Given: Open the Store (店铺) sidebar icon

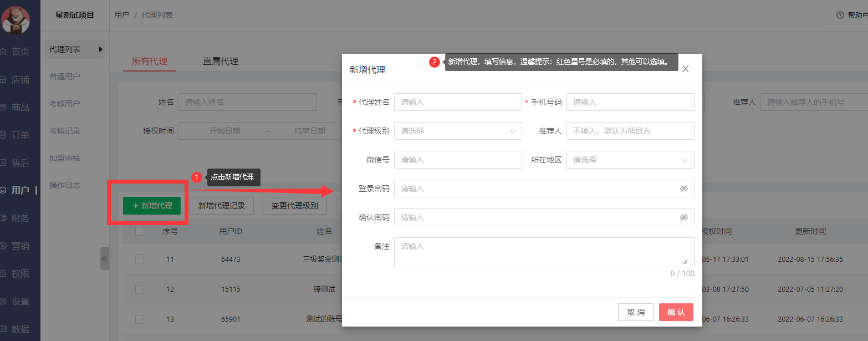Looking at the screenshot, I should coord(3,79).
